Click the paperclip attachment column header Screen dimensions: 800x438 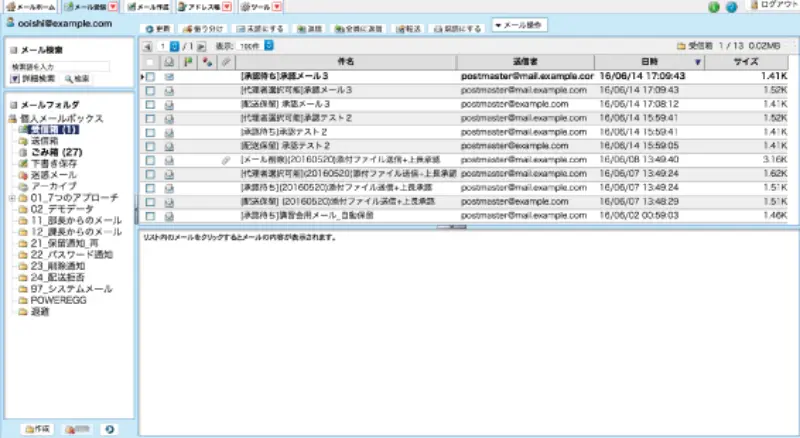pos(225,62)
